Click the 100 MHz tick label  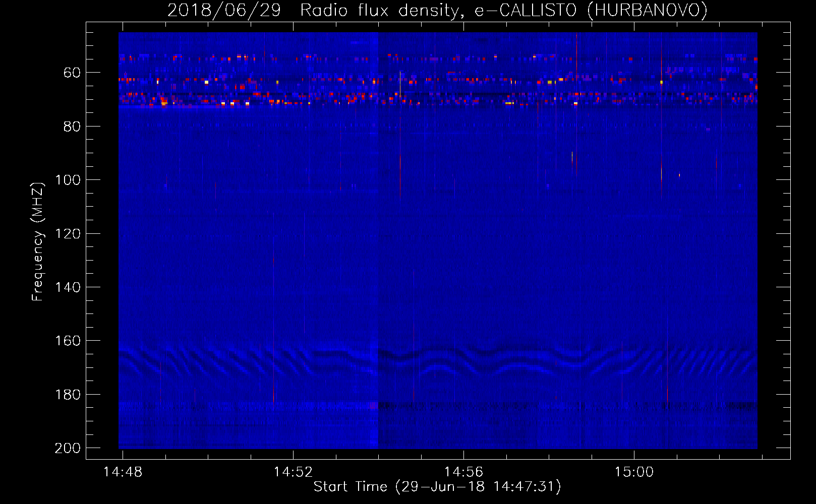point(68,180)
